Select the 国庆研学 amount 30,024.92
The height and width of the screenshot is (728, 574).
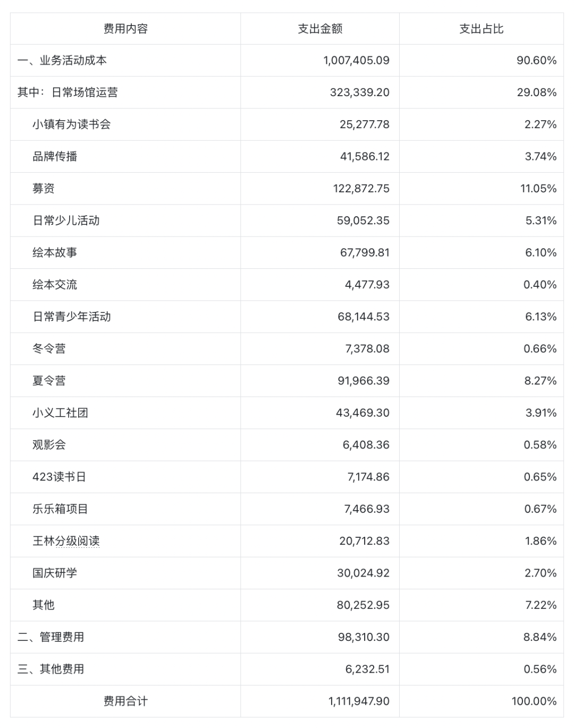tap(363, 573)
